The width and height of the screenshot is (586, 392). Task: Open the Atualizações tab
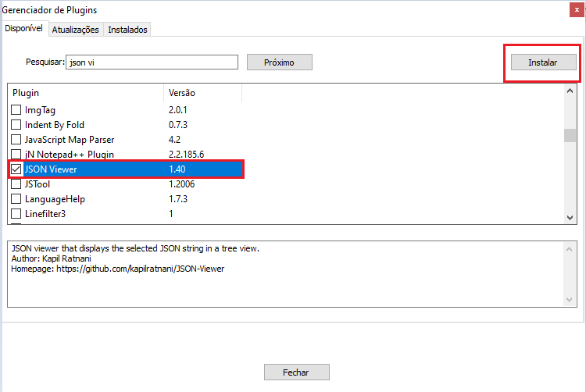click(76, 30)
